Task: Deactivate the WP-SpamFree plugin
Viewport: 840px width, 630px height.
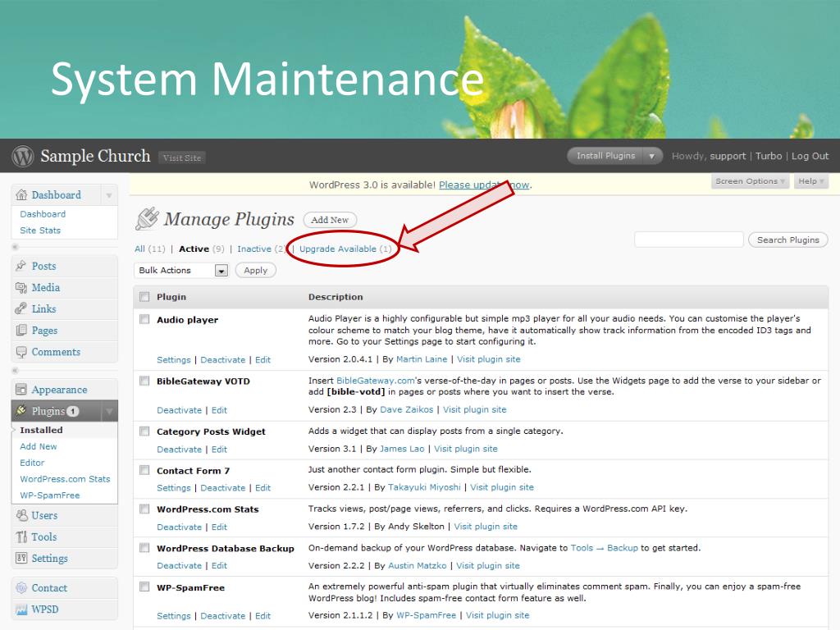Action: coord(223,616)
